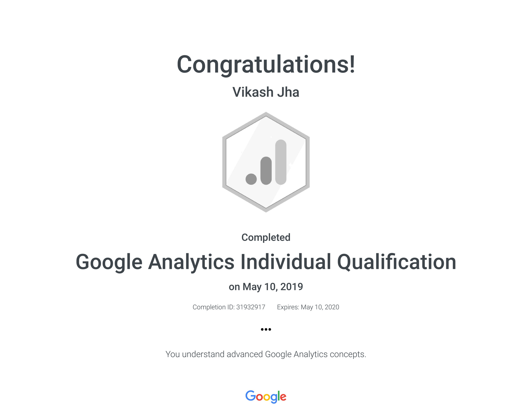This screenshot has width=532, height=411.
Task: Click the advanced Google Analytics concepts sentence
Action: pos(266,354)
